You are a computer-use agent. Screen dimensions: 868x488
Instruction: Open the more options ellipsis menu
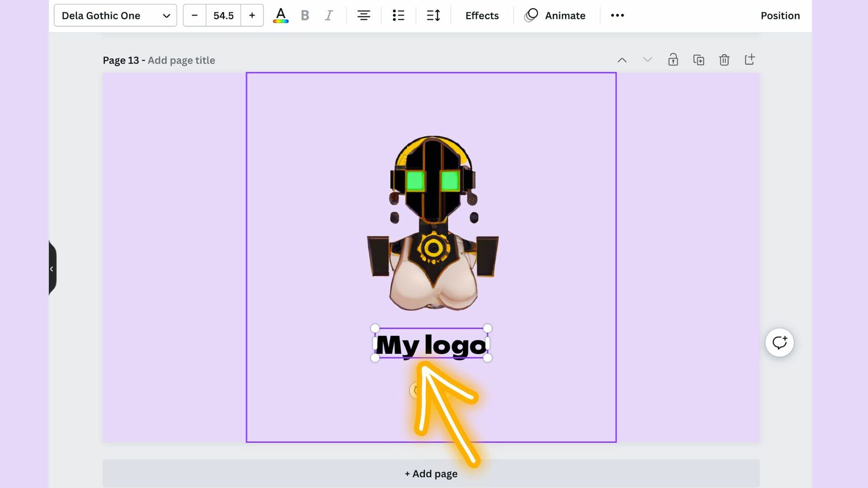(617, 15)
